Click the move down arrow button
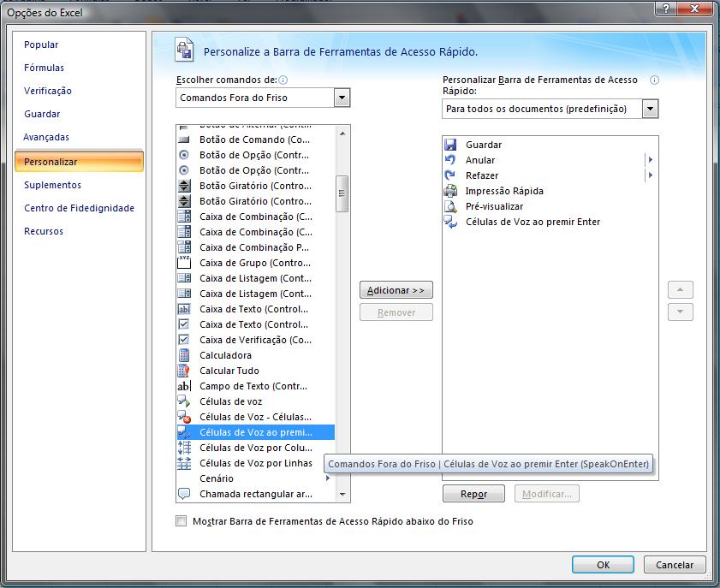720x588 pixels. click(680, 312)
